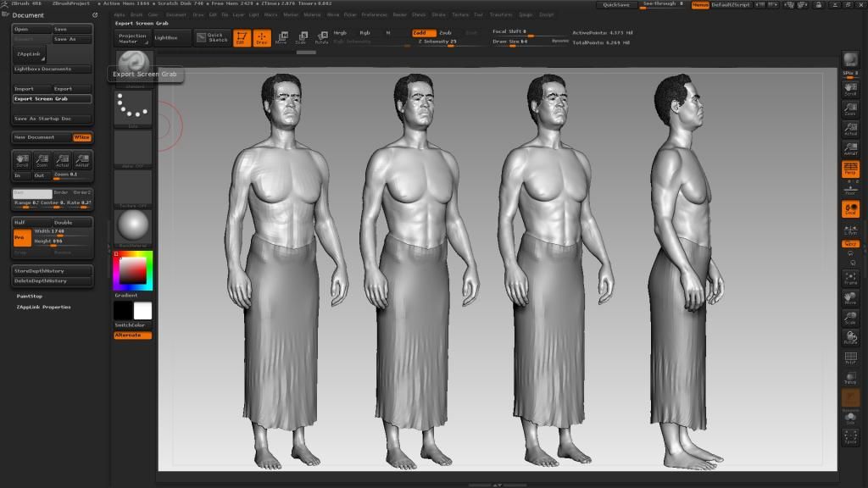Toggle WSize button beside New Document

[x=82, y=137]
